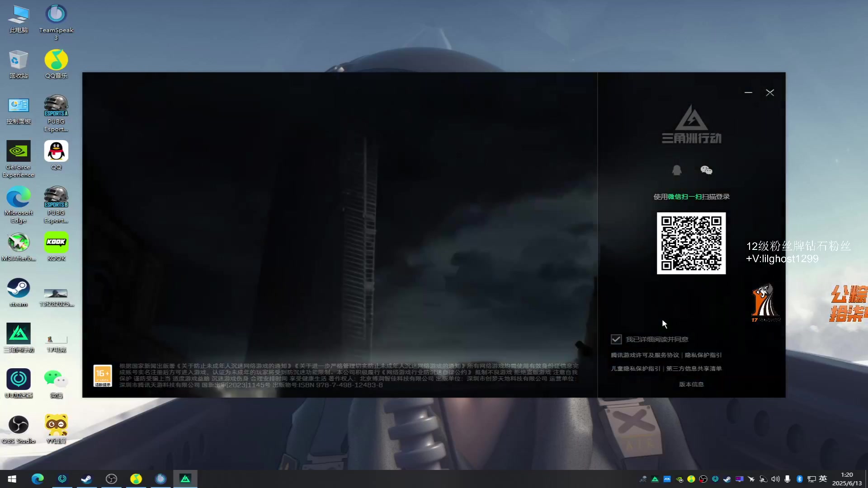Select the 回收站 recycle bin icon
The image size is (868, 488).
coord(19,65)
